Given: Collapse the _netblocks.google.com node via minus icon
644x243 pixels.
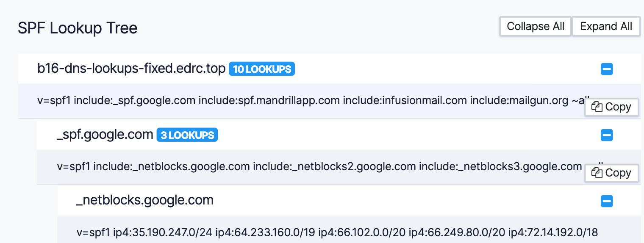Looking at the screenshot, I should 607,201.
